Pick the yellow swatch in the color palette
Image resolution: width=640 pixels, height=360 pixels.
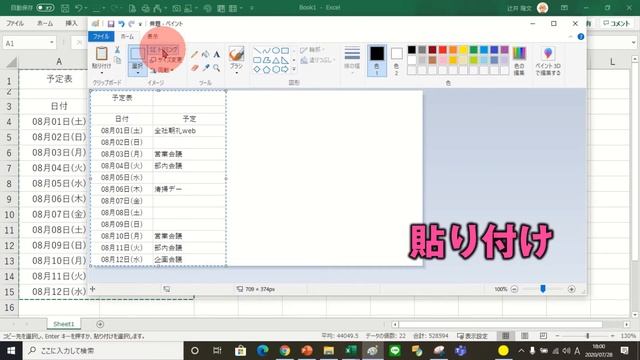463,50
